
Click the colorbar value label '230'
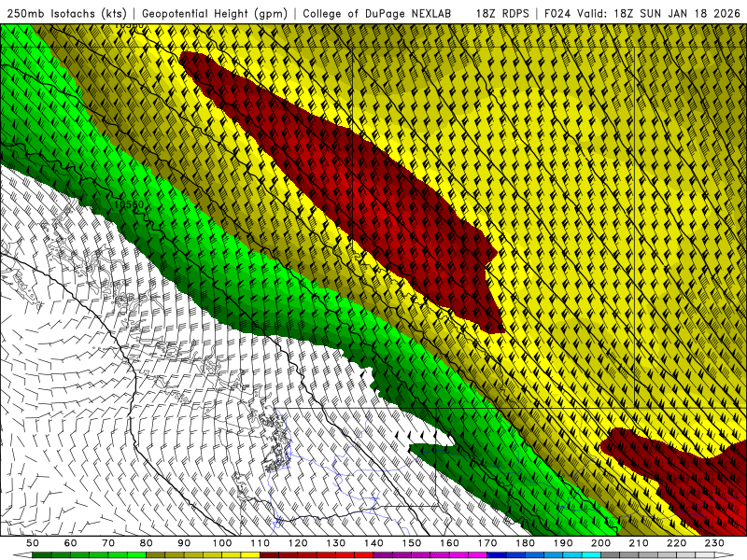click(714, 543)
